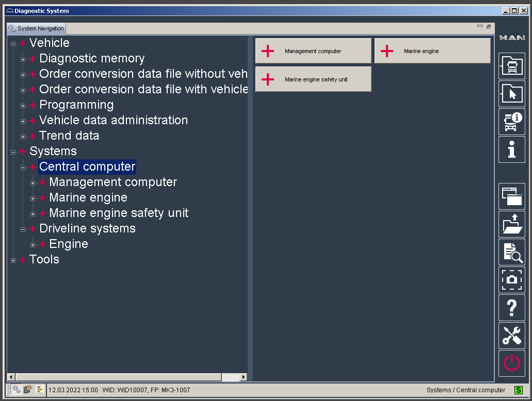Expand the Programming node
This screenshot has width=532, height=401.
pyautogui.click(x=23, y=106)
